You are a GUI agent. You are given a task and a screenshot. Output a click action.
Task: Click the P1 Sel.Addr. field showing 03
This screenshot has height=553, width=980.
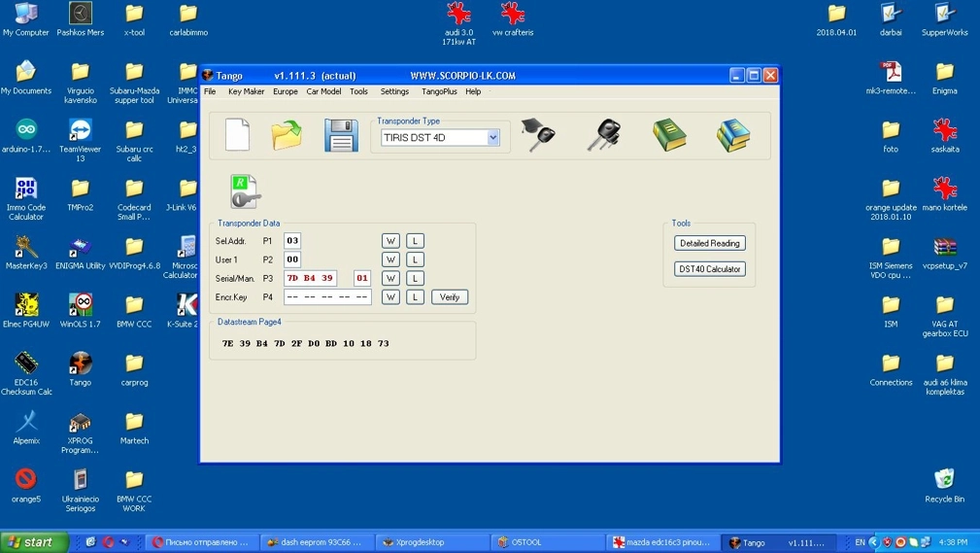292,241
